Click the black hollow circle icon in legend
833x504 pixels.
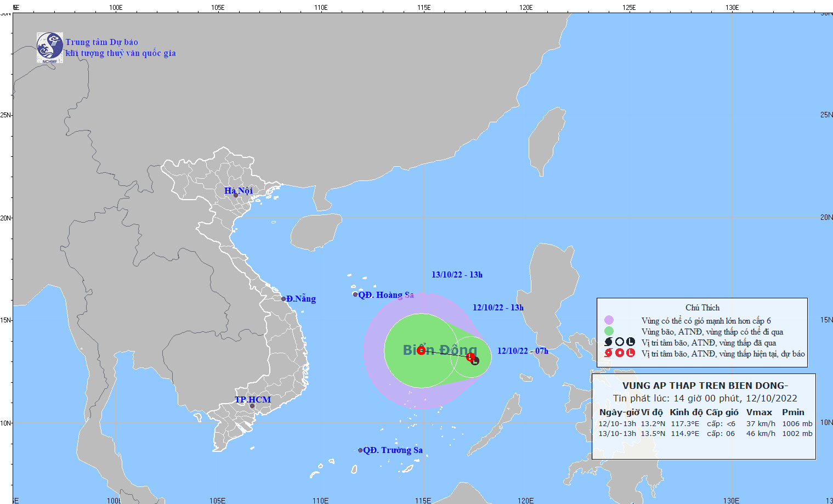[620, 342]
